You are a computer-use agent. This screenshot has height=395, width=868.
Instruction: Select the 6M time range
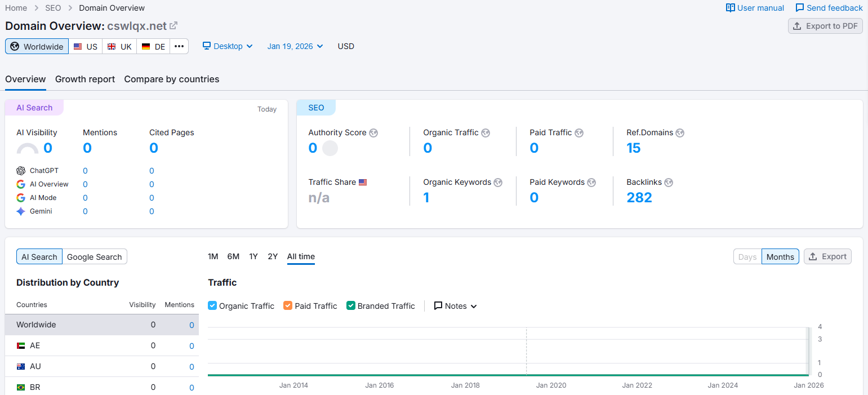(x=233, y=256)
